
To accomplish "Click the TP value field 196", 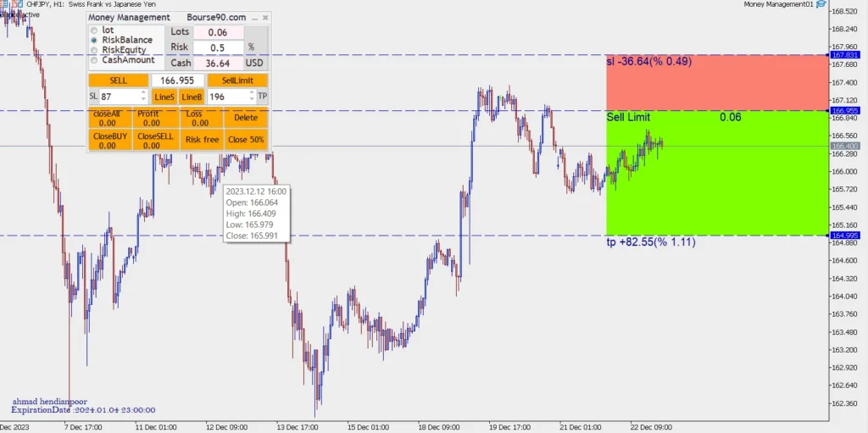I will click(227, 97).
